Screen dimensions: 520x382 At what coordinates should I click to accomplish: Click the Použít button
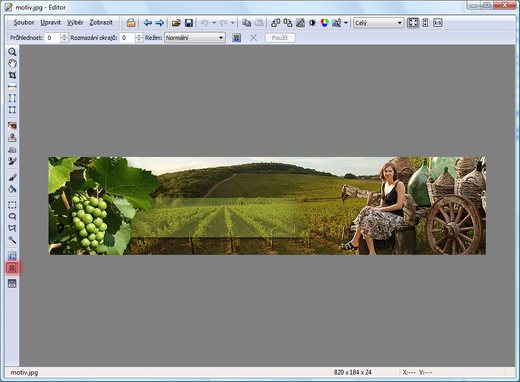pyautogui.click(x=280, y=38)
